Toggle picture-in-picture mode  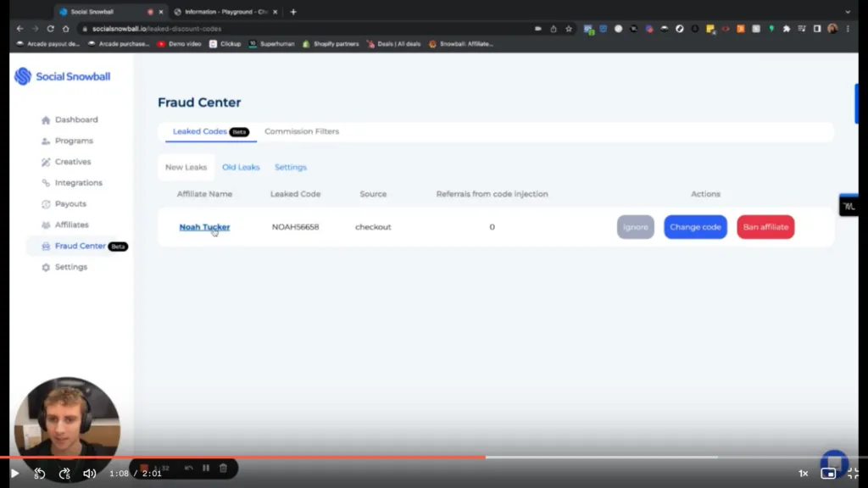[x=829, y=474]
